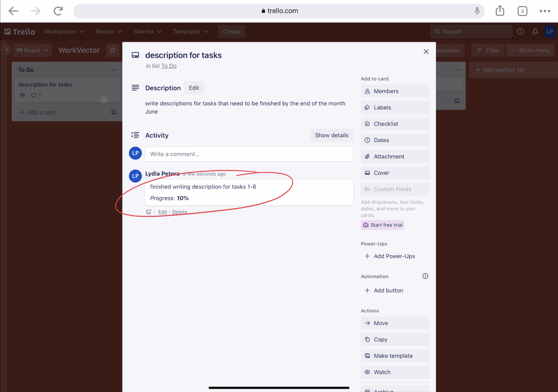Click the Show details button
Screen dimensions: 558x392
[x=331, y=135]
